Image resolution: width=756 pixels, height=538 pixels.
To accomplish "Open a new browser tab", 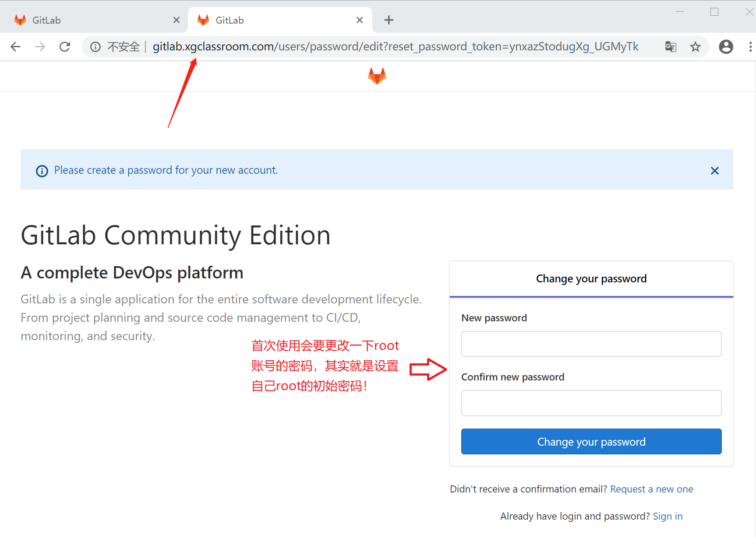I will pyautogui.click(x=389, y=20).
